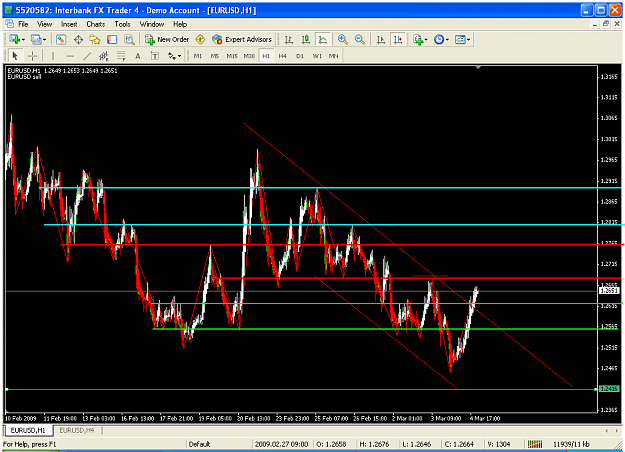Expand the Profiles dropdown
Screen dimensions: 625x452
[44, 39]
